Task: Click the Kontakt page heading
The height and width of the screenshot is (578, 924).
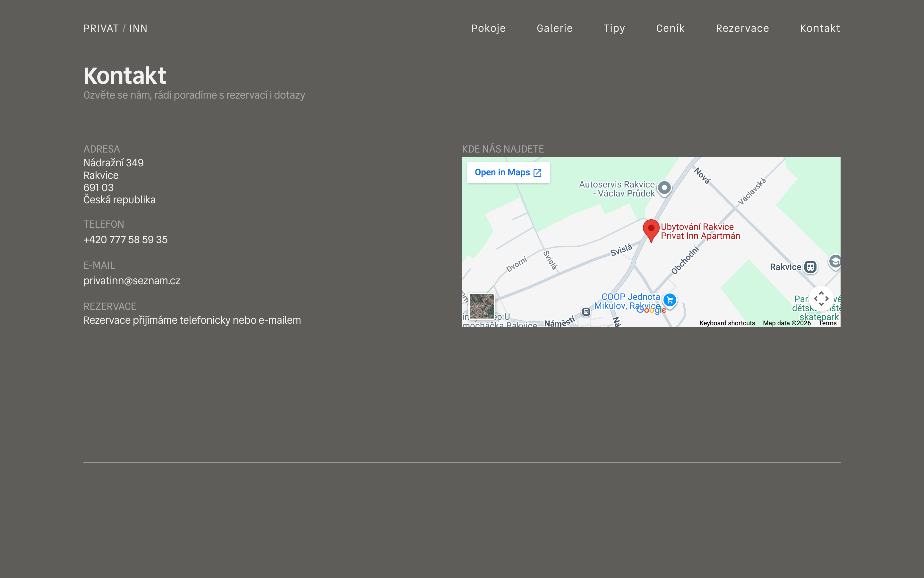Action: (x=125, y=75)
